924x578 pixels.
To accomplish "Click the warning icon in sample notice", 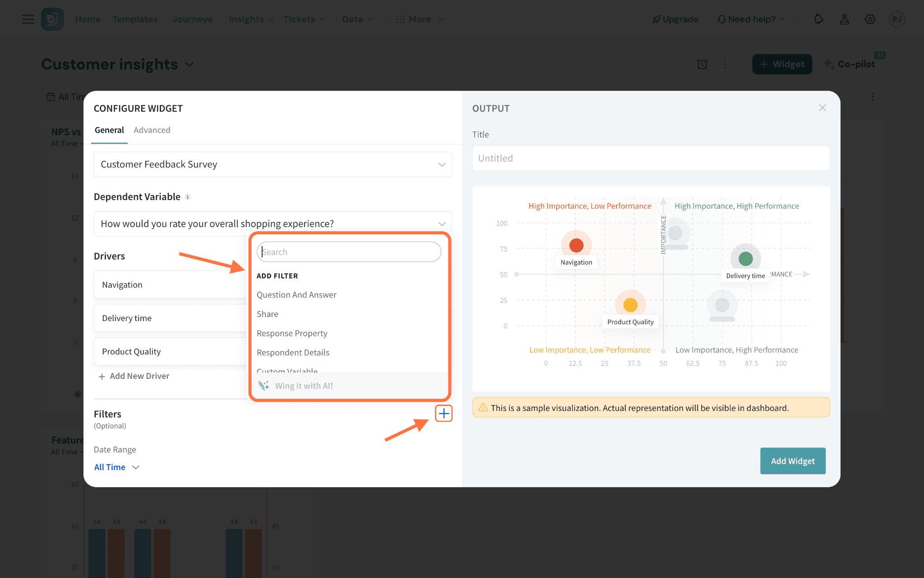I will click(483, 407).
